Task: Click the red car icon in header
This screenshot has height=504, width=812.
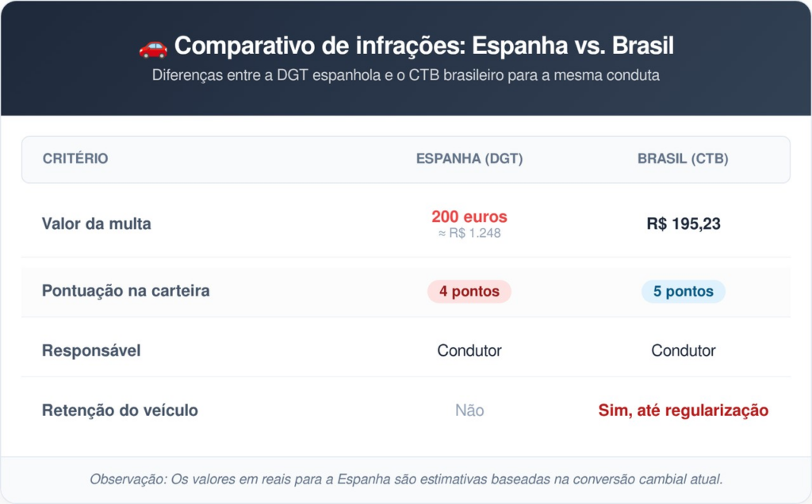Action: (153, 47)
